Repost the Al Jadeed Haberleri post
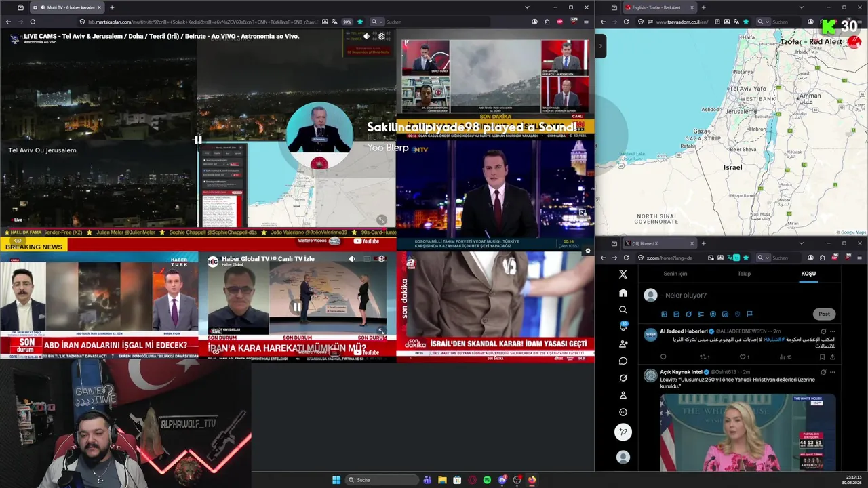 click(x=704, y=357)
